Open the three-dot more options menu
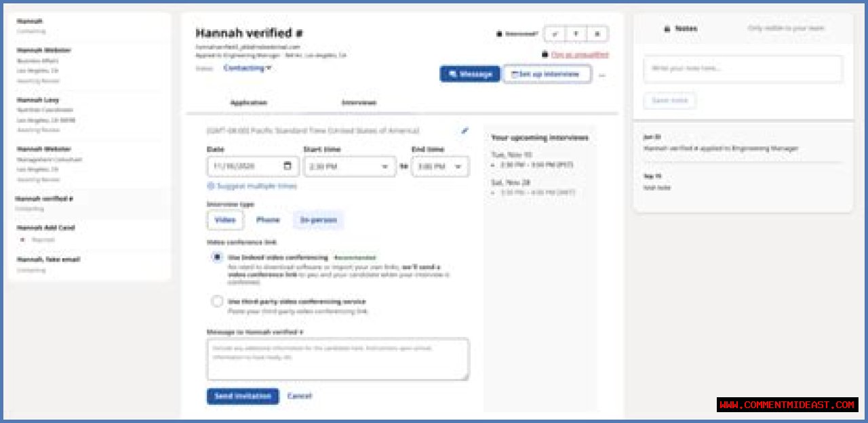Image resolution: width=868 pixels, height=423 pixels. click(x=601, y=75)
